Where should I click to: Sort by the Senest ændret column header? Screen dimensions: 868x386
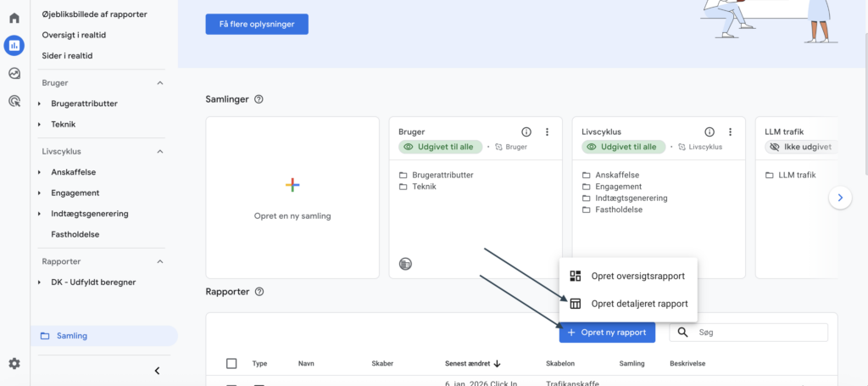pyautogui.click(x=472, y=363)
